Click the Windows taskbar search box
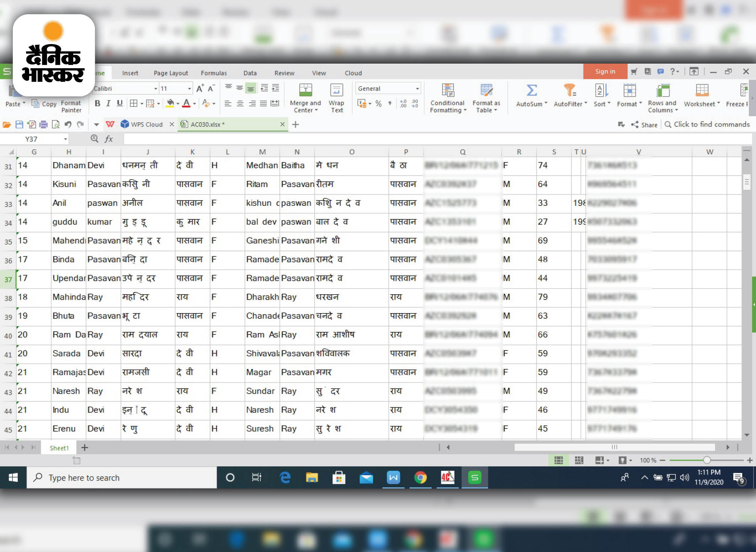This screenshot has height=552, width=756. [x=122, y=478]
